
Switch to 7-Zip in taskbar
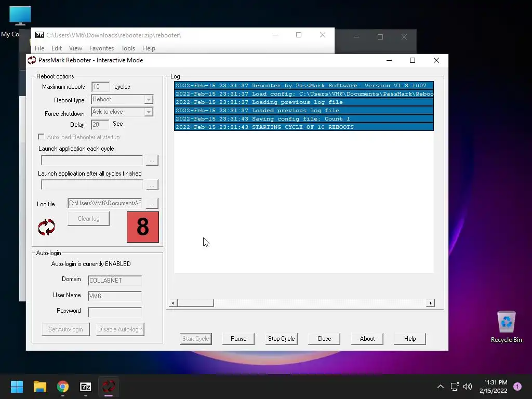86,387
